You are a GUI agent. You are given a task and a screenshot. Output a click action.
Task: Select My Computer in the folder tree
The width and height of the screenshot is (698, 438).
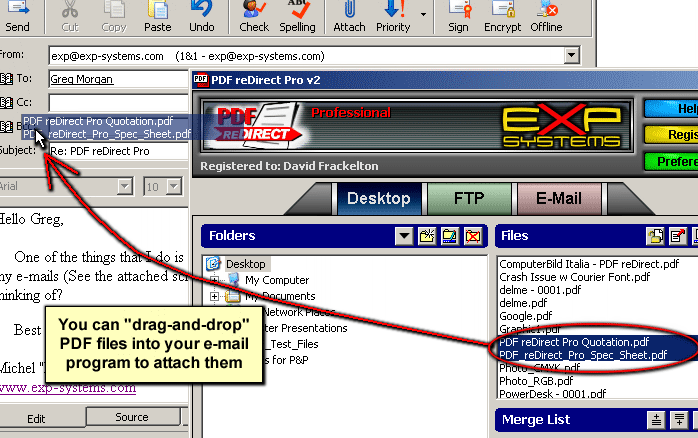click(x=277, y=280)
